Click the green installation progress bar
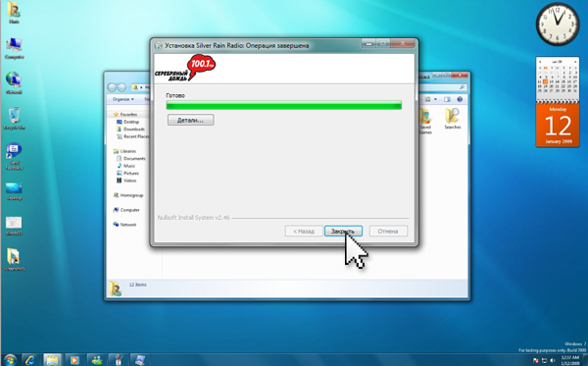 (284, 105)
